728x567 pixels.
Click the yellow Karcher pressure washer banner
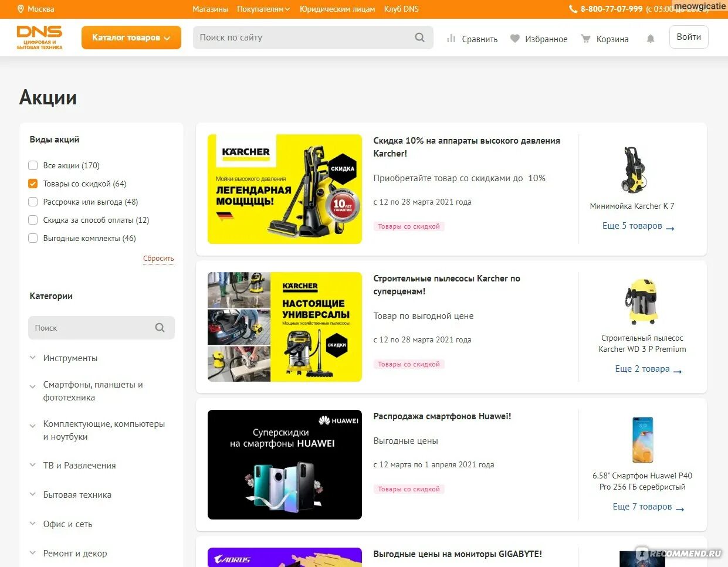pyautogui.click(x=285, y=189)
